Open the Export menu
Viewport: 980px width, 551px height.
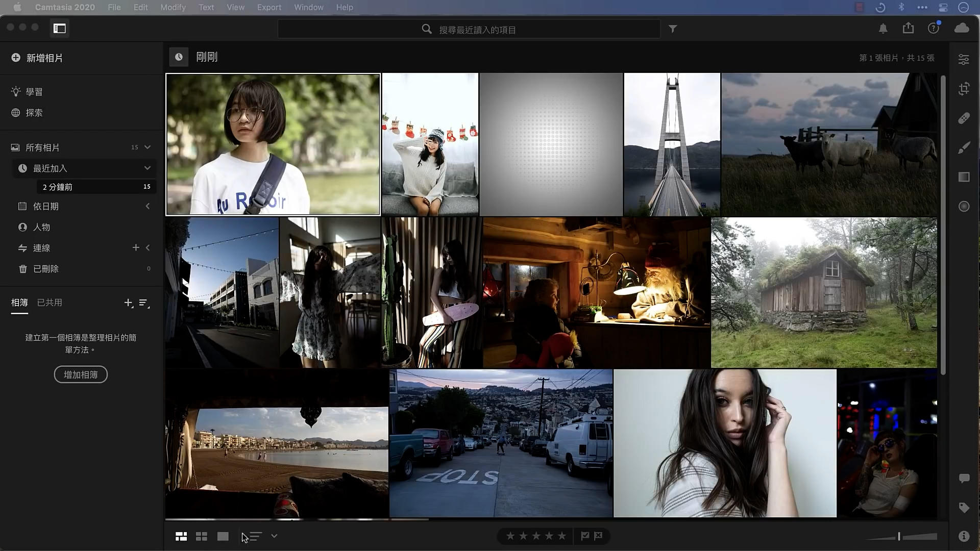pos(269,7)
